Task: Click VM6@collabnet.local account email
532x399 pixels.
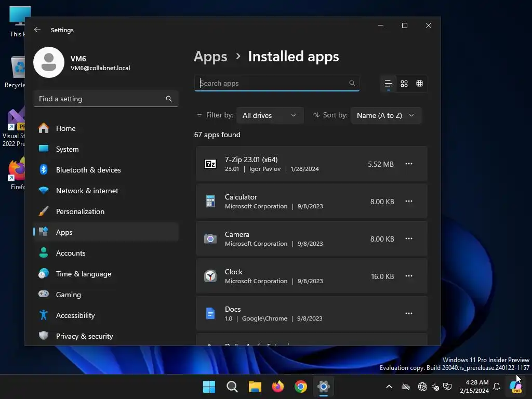Action: point(100,68)
